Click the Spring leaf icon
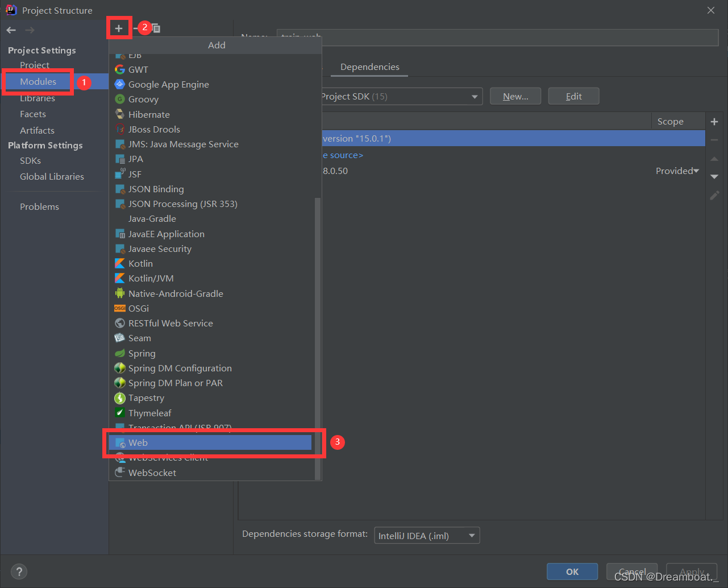 point(120,353)
